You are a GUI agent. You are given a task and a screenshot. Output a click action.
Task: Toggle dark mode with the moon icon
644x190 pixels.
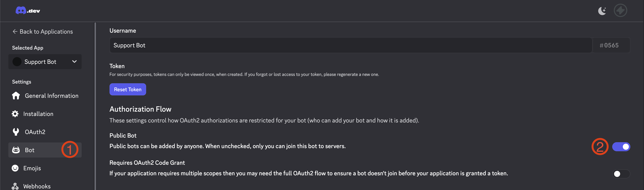point(602,10)
